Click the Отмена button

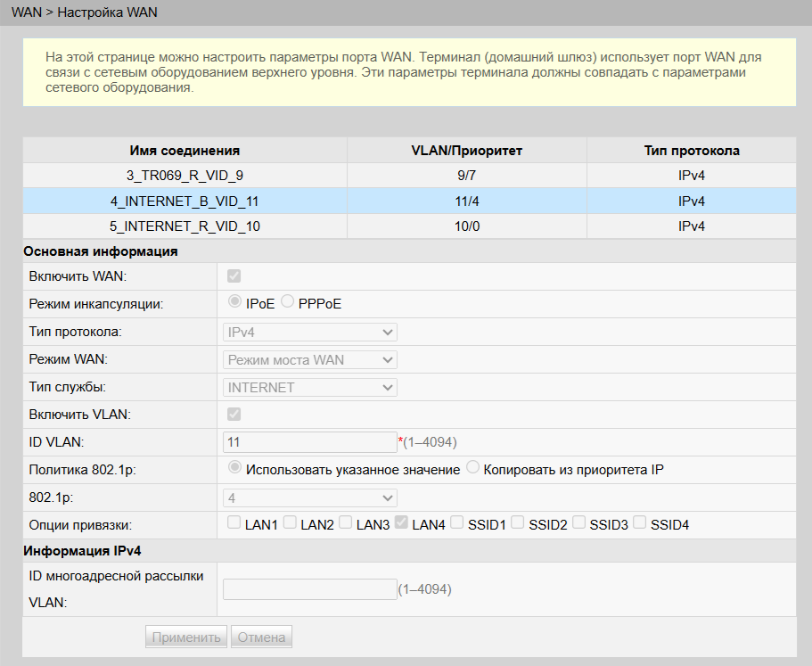261,637
